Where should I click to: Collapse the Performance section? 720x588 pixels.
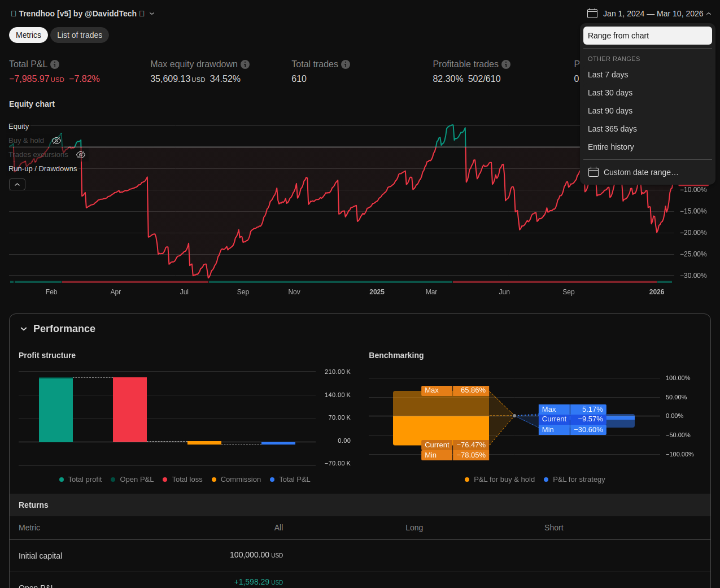pos(24,329)
